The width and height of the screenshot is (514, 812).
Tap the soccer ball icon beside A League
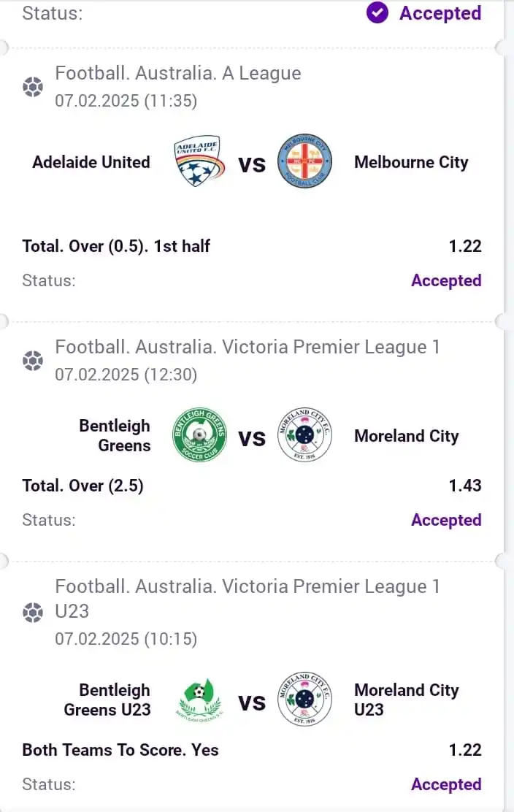(x=33, y=88)
